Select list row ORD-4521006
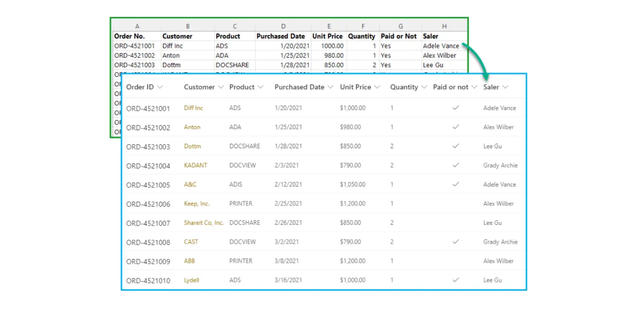The image size is (644, 313). [324, 203]
